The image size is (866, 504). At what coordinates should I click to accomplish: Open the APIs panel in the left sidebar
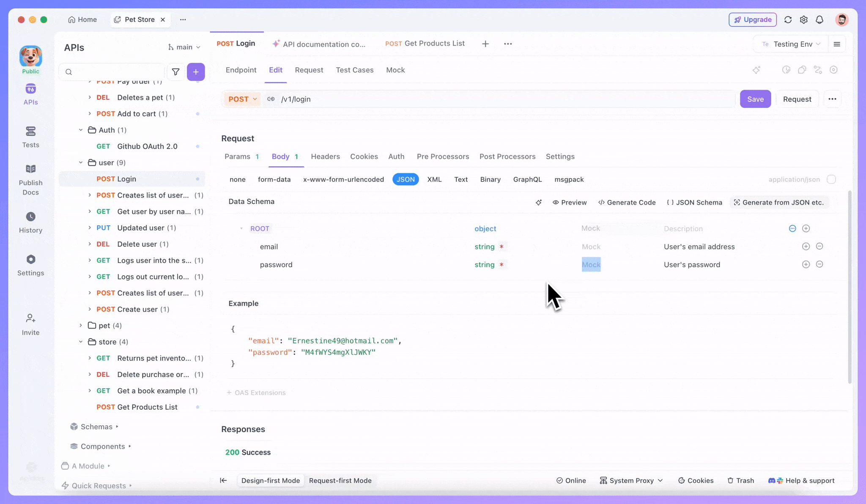point(30,94)
